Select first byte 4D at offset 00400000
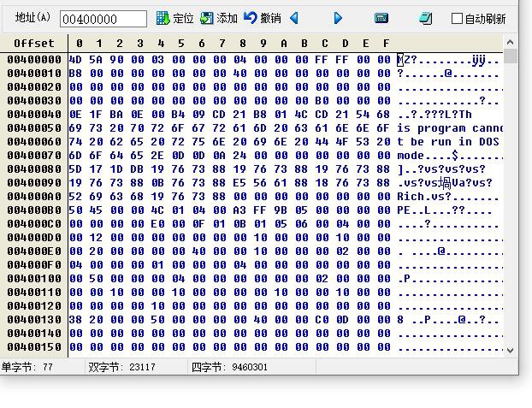Viewport: 532px width, 408px height. [76, 60]
